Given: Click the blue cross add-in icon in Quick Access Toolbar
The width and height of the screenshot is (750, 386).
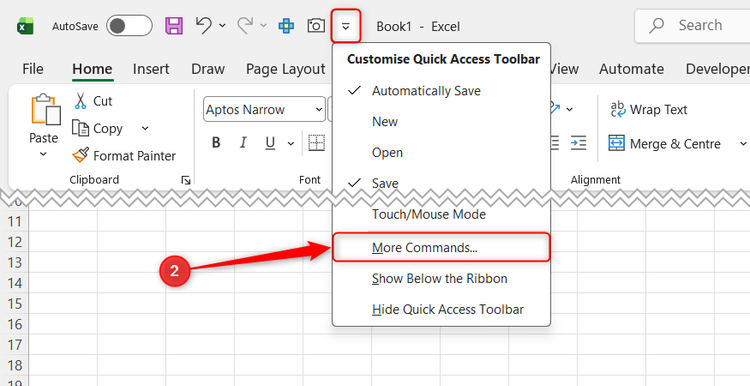Looking at the screenshot, I should pyautogui.click(x=286, y=26).
